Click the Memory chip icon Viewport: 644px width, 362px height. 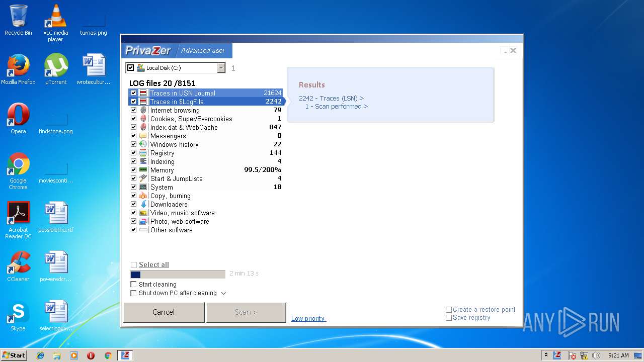(143, 170)
